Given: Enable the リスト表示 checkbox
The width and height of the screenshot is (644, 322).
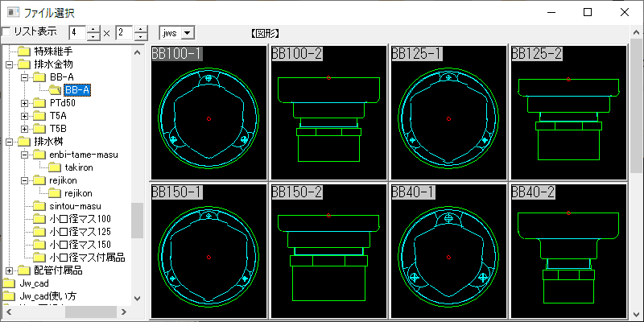Looking at the screenshot, I should click(x=6, y=32).
